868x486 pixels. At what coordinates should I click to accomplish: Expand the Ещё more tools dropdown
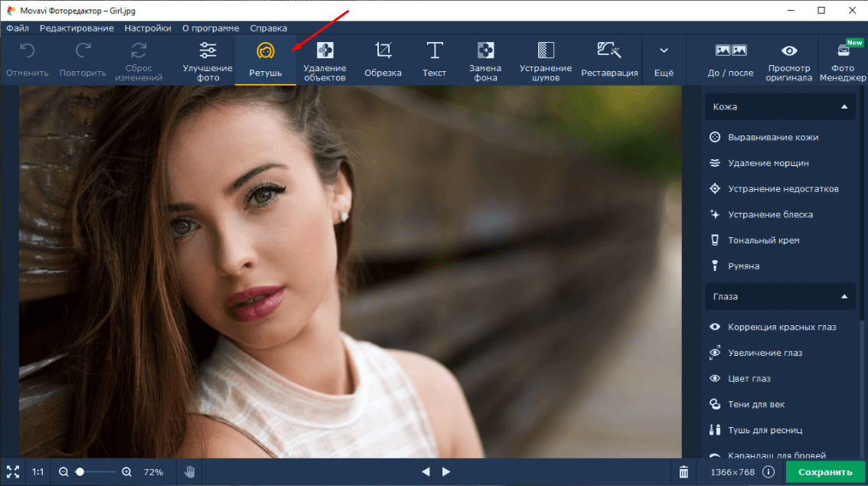664,60
